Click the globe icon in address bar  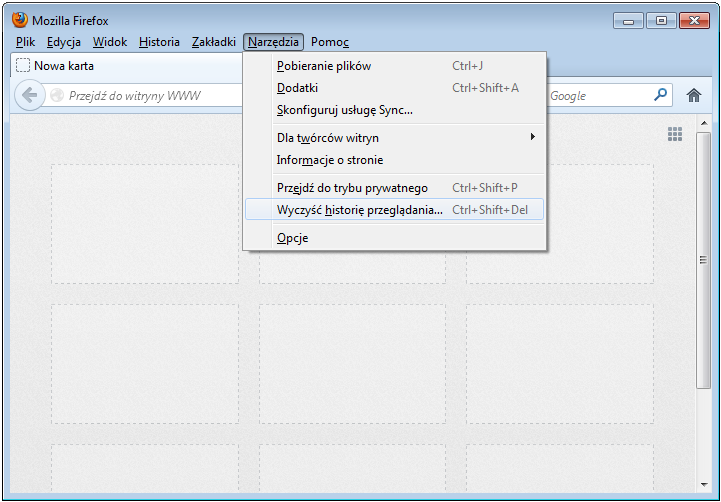[x=57, y=95]
